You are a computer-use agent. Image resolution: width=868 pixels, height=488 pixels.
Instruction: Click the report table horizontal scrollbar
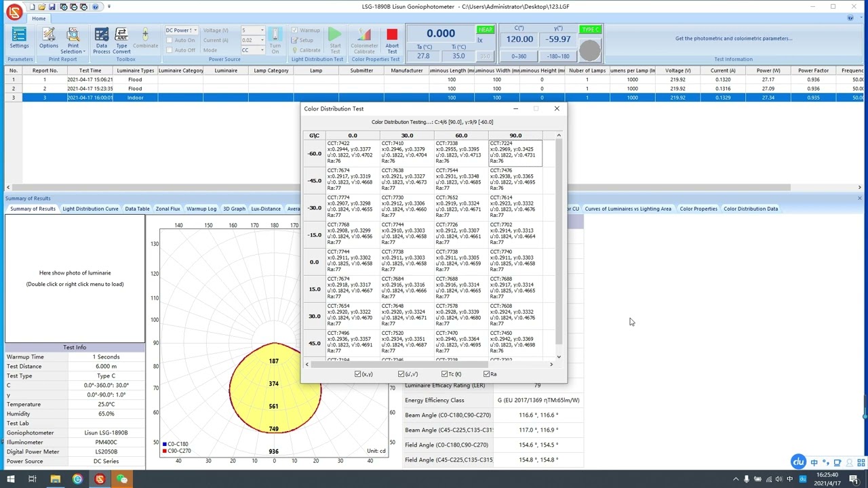tap(400, 187)
